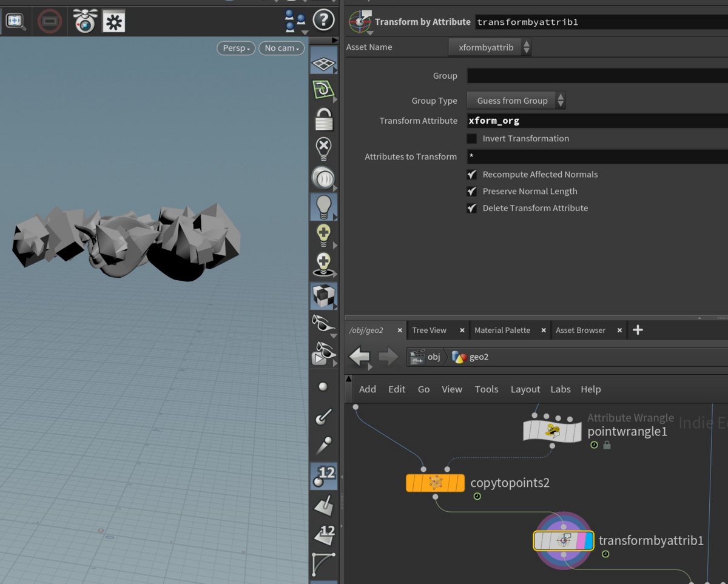This screenshot has height=584, width=728.
Task: Select the headlight lighting icon
Action: [323, 178]
